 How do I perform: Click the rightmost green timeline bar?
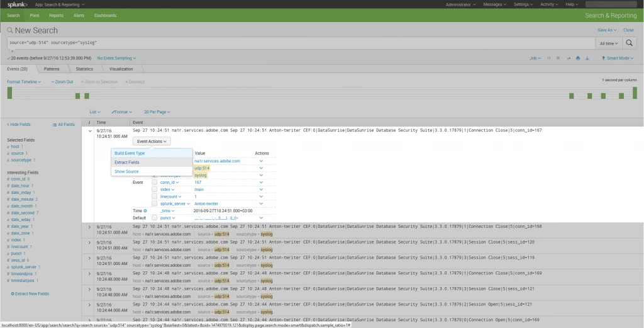click(635, 93)
